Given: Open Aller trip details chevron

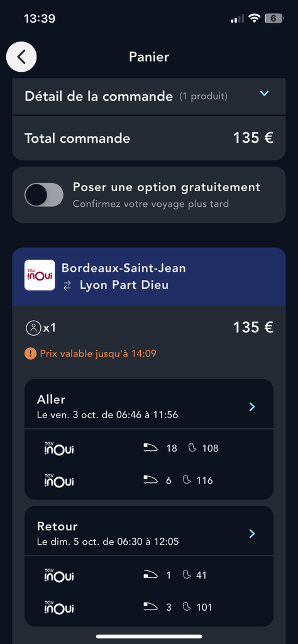Looking at the screenshot, I should (x=252, y=407).
